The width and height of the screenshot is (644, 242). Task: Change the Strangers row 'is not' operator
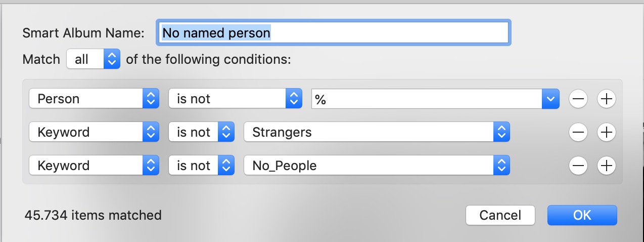(201, 132)
